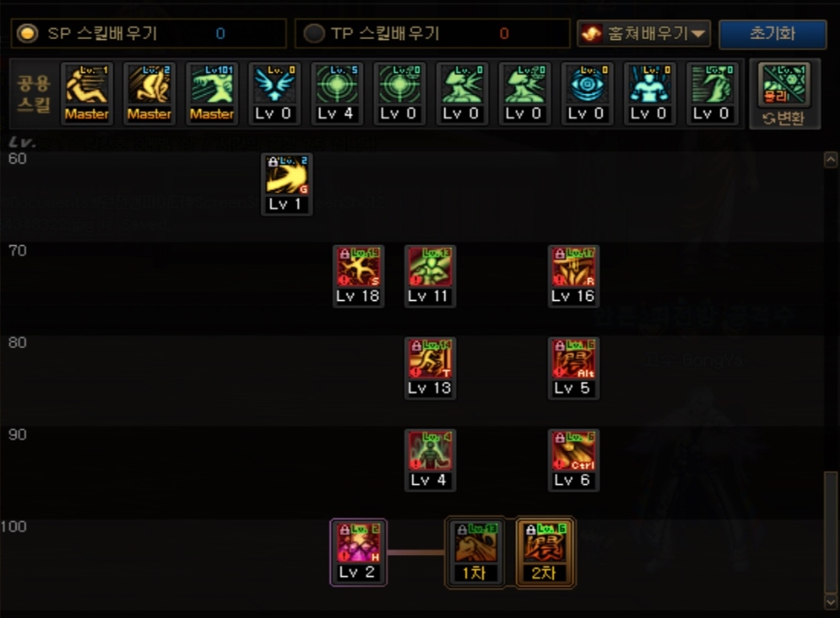
Task: Open the 훔쳐배우기 dropdown
Action: (x=644, y=34)
